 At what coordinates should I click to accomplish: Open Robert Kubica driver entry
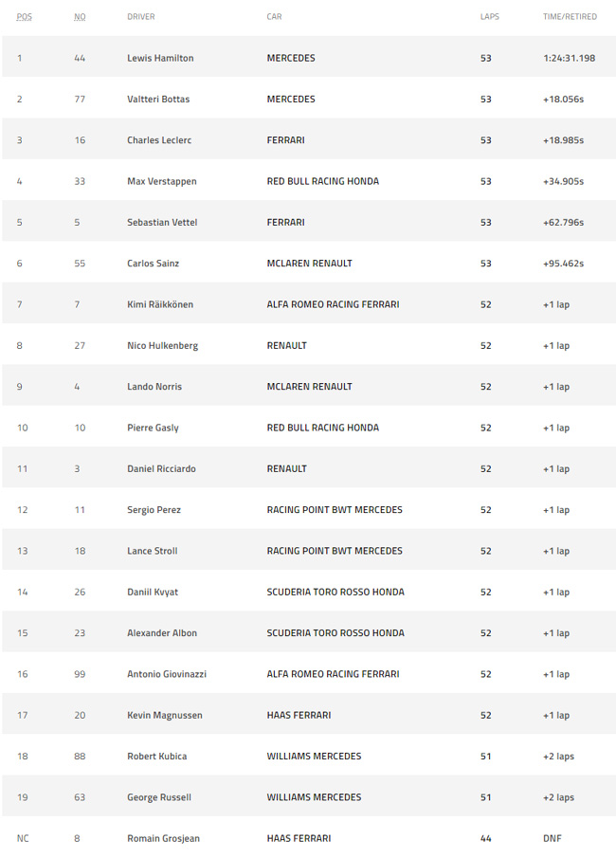point(156,757)
